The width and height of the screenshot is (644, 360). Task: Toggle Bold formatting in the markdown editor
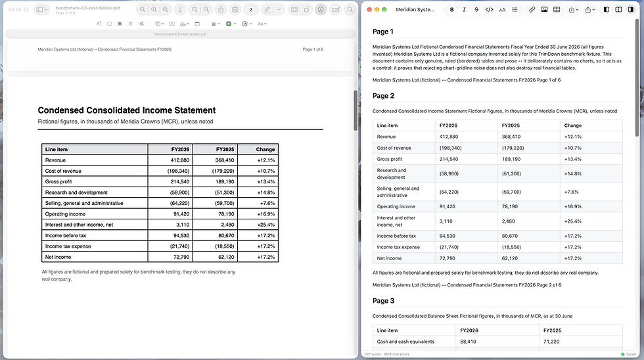(x=452, y=9)
